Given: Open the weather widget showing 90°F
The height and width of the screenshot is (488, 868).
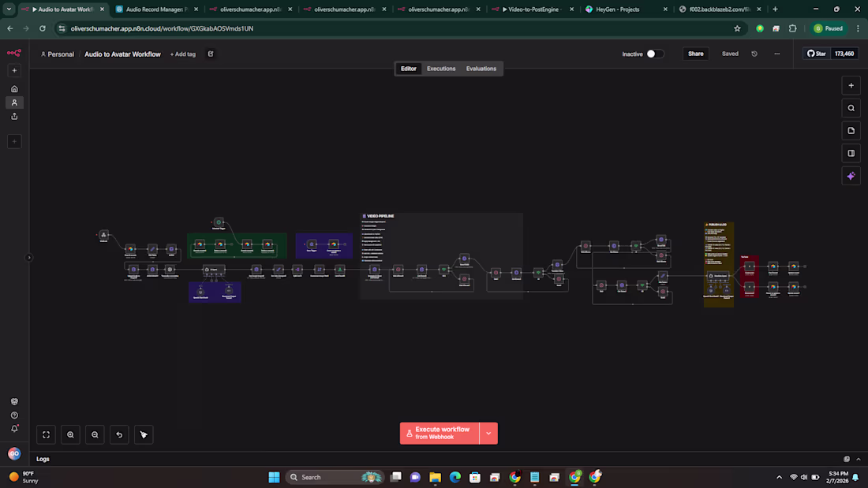Looking at the screenshot, I should coord(24,477).
